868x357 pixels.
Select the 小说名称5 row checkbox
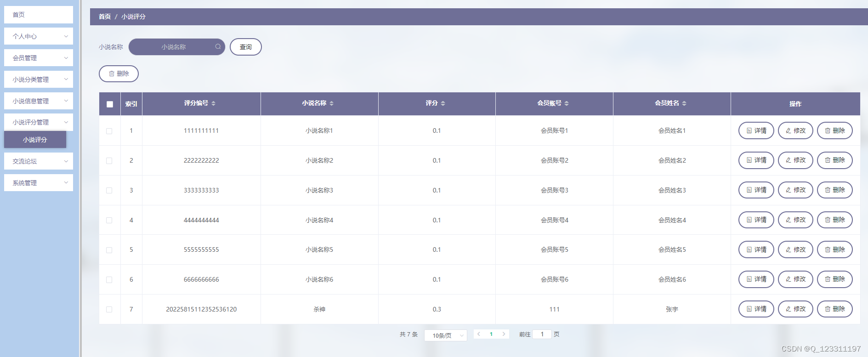pos(109,250)
